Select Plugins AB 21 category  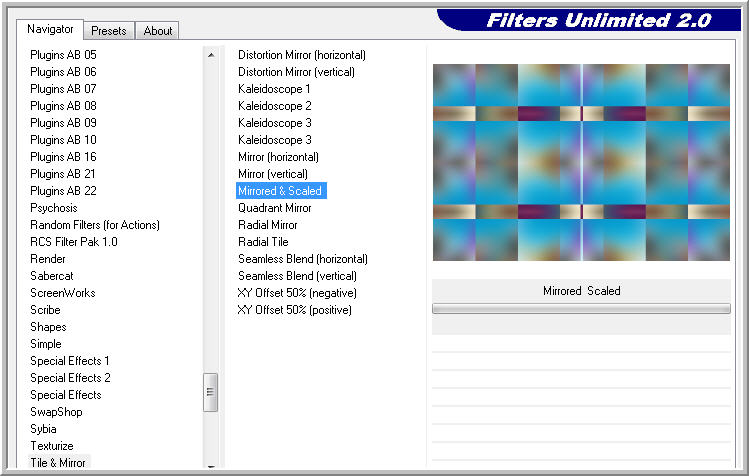click(63, 173)
